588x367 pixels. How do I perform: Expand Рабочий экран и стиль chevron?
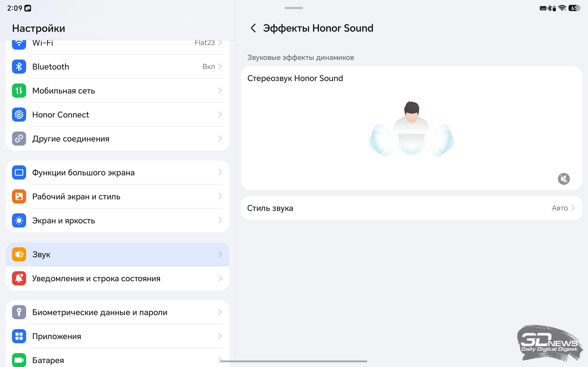(x=220, y=196)
